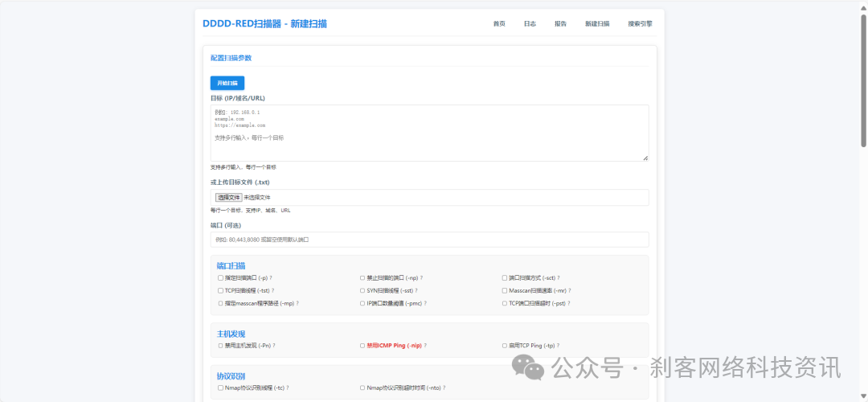Viewport: 868px width, 402px height.
Task: Click the ? help icon beside 端口扫描方式 (-sct)
Action: click(559, 278)
